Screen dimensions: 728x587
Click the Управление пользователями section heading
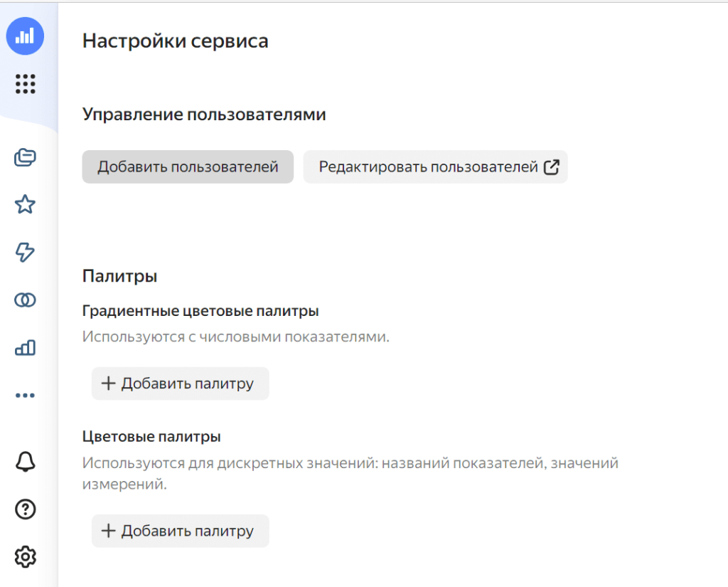point(204,114)
